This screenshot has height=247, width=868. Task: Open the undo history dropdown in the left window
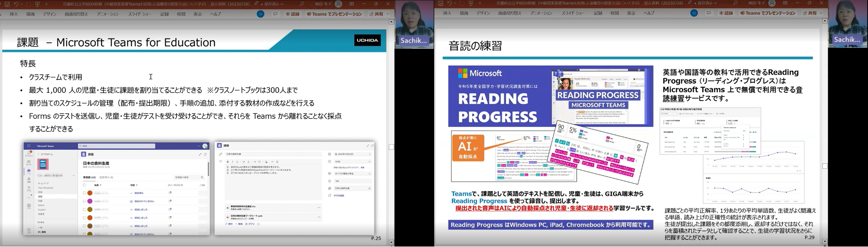[x=21, y=4]
